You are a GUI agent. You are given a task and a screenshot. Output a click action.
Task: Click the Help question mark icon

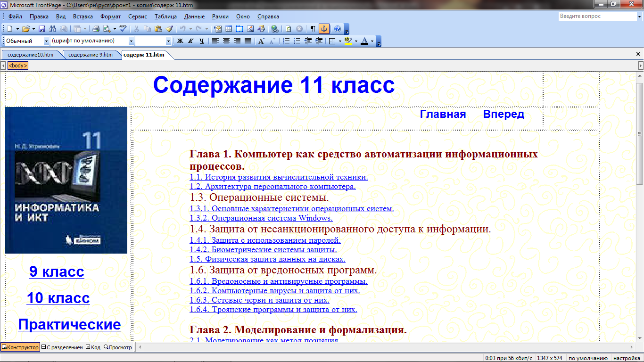337,29
